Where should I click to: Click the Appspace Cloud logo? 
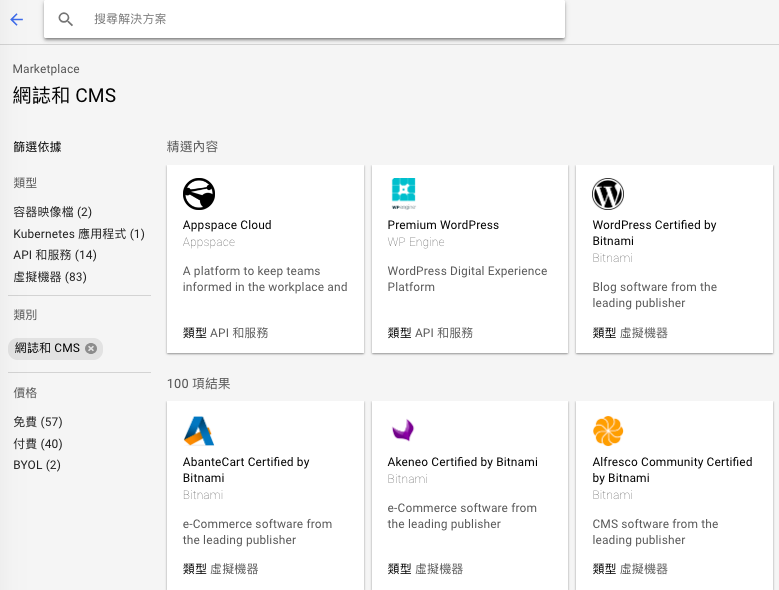[x=199, y=194]
